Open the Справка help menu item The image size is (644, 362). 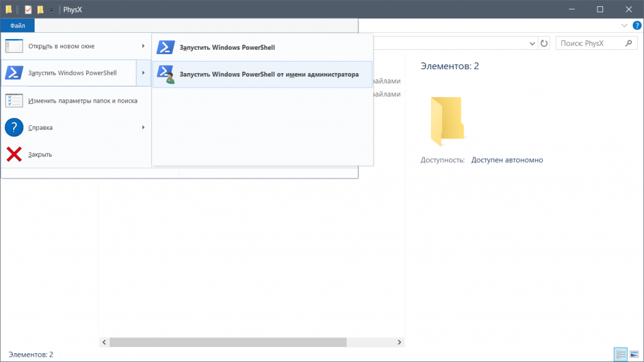(x=40, y=128)
